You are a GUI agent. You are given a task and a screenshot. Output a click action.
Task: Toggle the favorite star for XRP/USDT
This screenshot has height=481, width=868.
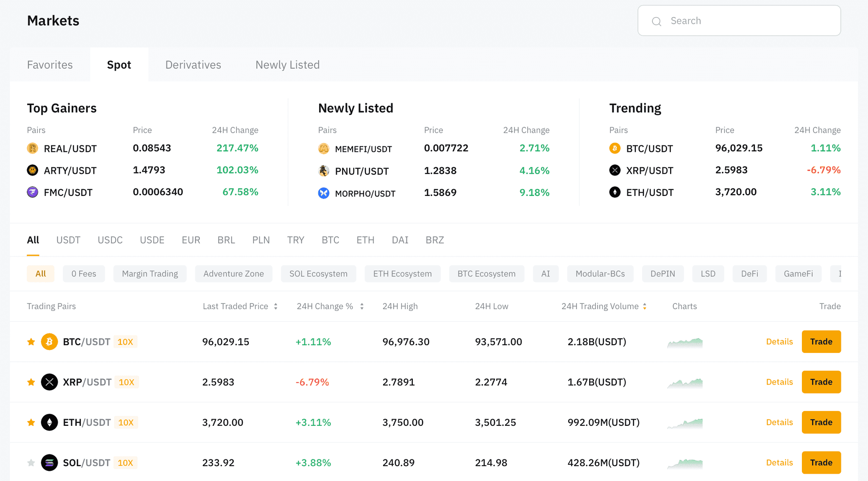pos(31,382)
